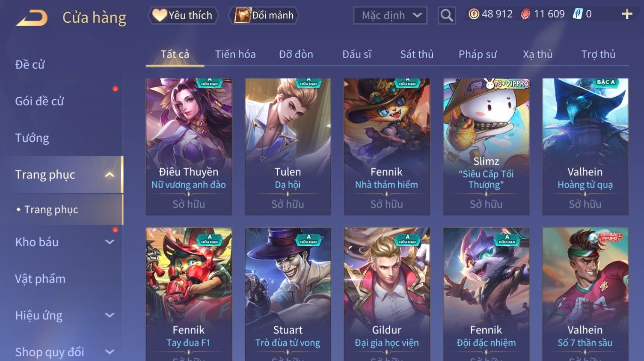Open the Mặc định sort dropdown

390,15
